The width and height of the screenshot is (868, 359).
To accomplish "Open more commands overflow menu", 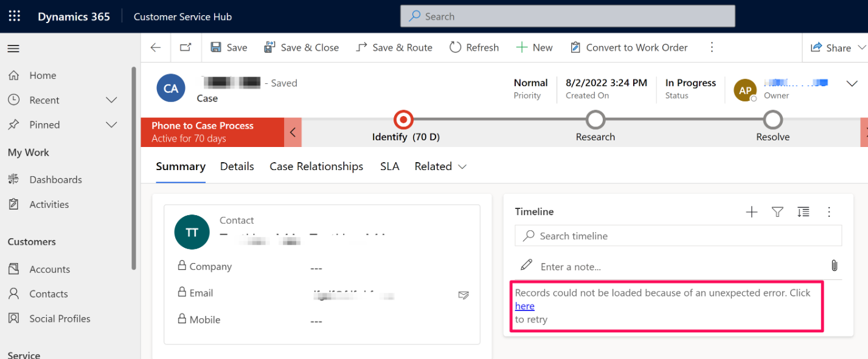I will pos(712,47).
